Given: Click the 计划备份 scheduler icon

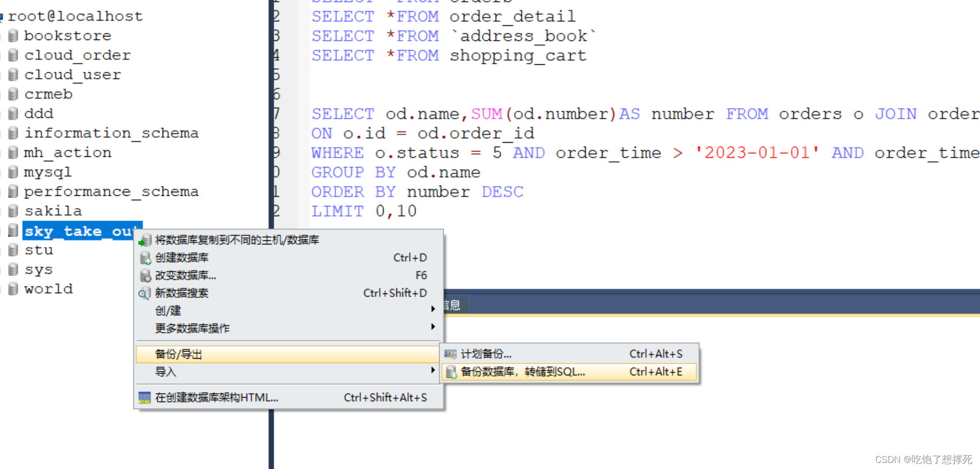Looking at the screenshot, I should [x=451, y=354].
